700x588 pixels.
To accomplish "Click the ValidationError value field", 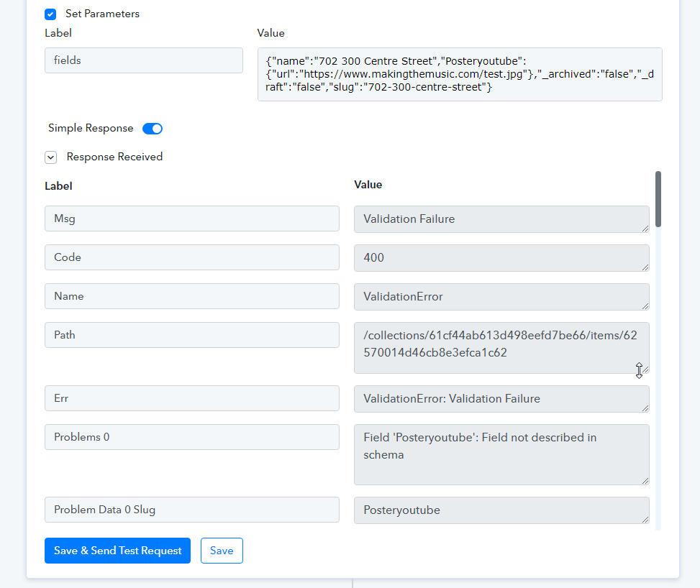I will pyautogui.click(x=501, y=297).
